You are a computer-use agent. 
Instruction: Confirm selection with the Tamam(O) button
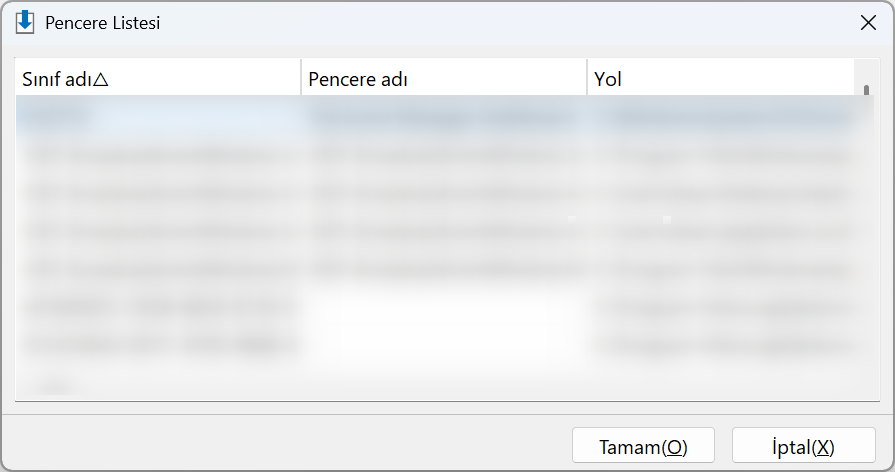[643, 446]
